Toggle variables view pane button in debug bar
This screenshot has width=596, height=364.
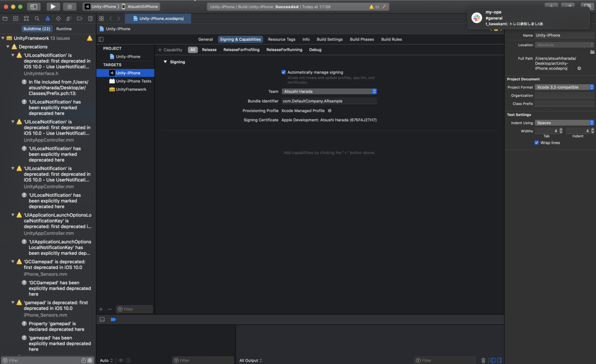tap(493, 360)
